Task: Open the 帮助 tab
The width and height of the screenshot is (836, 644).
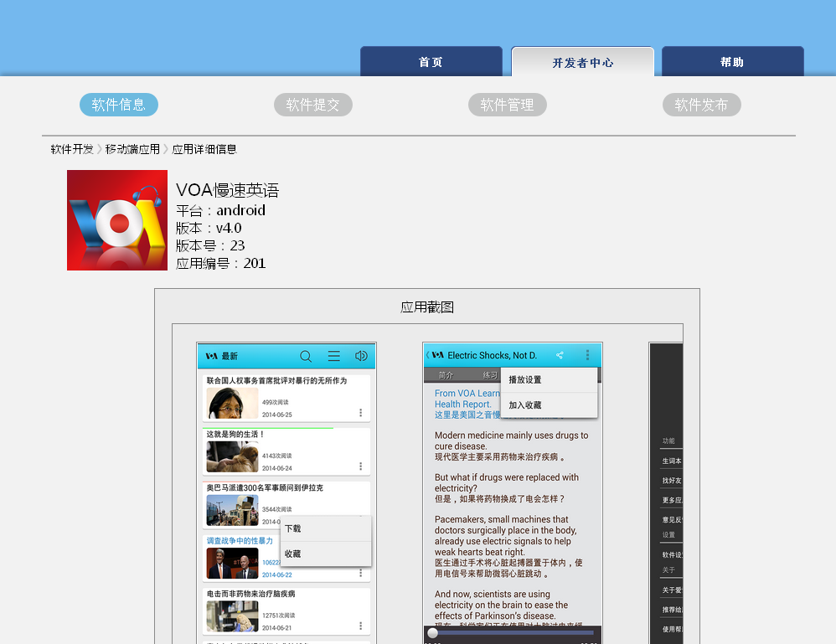Action: (732, 62)
